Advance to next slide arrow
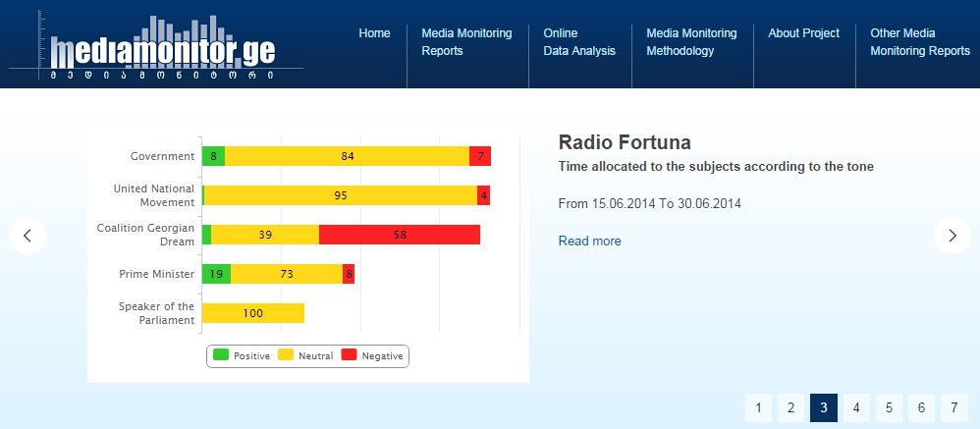Viewport: 980px width, 429px height. click(953, 236)
